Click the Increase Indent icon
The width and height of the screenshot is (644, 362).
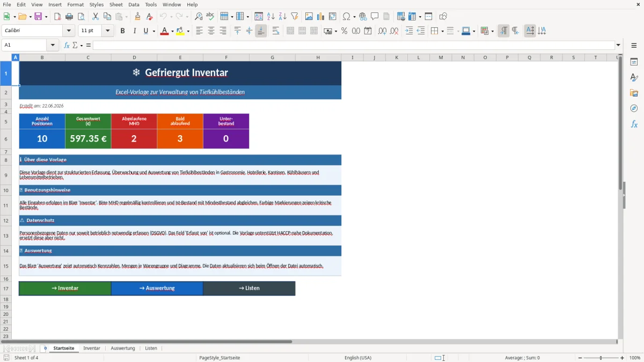click(x=409, y=31)
